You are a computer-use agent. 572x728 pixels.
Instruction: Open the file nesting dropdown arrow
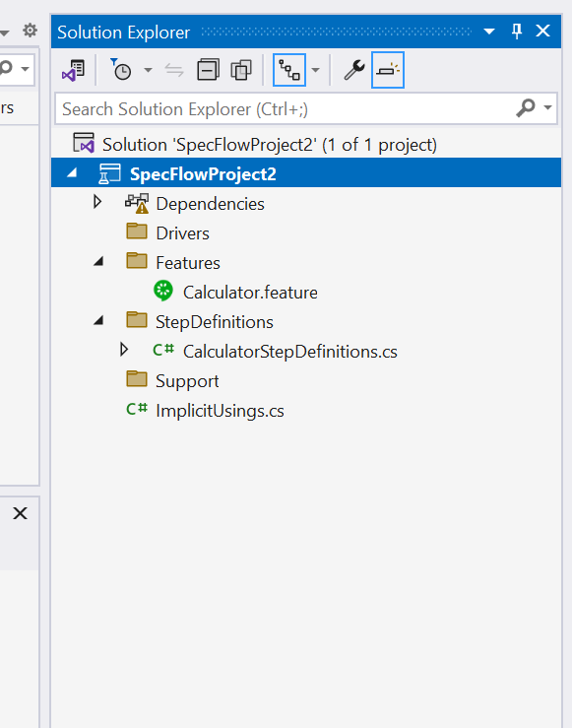point(315,71)
